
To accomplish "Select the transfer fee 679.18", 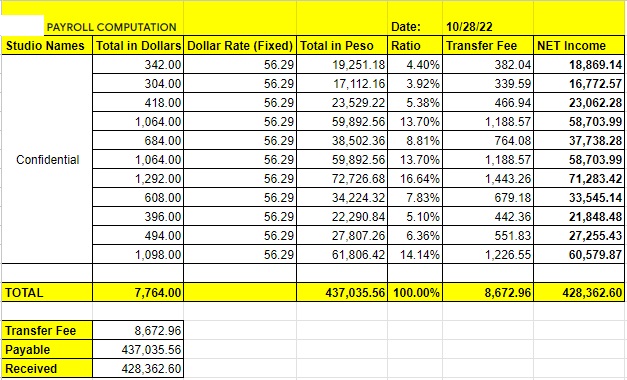I will [488, 197].
